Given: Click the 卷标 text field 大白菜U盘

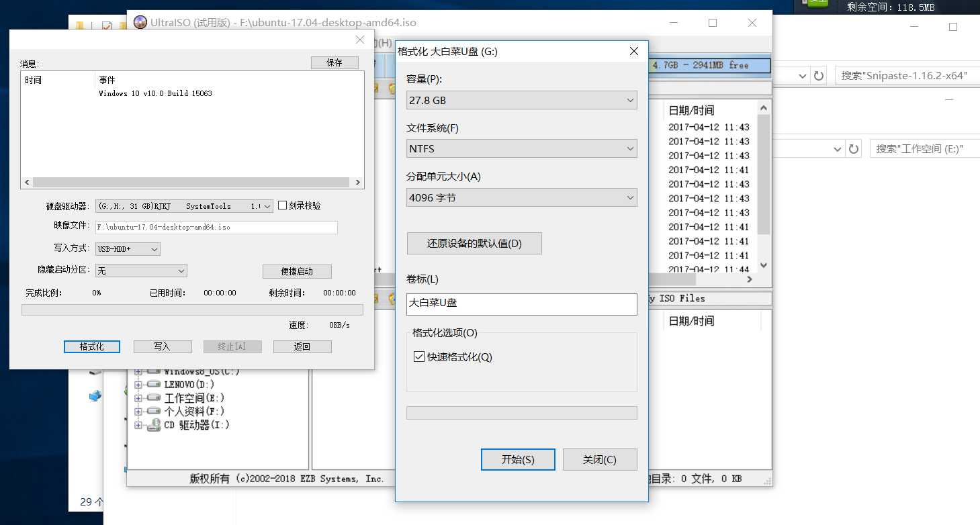Looking at the screenshot, I should 522,303.
